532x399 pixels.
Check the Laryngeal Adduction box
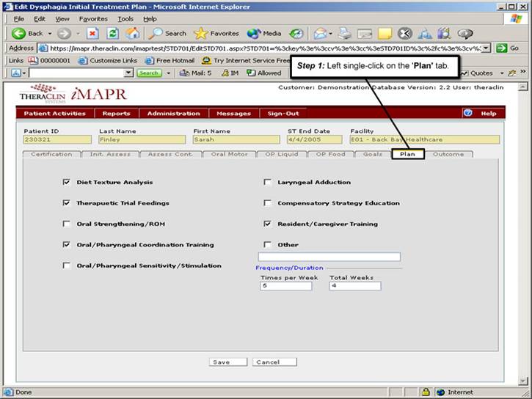(x=268, y=182)
